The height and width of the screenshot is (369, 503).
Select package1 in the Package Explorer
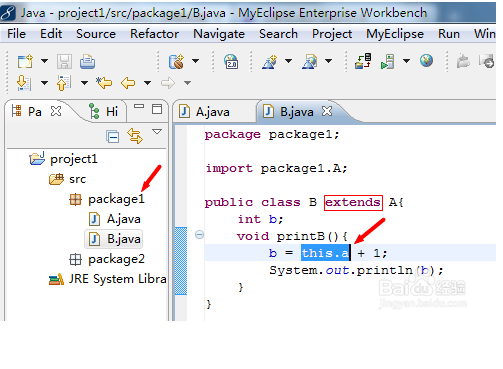click(107, 199)
